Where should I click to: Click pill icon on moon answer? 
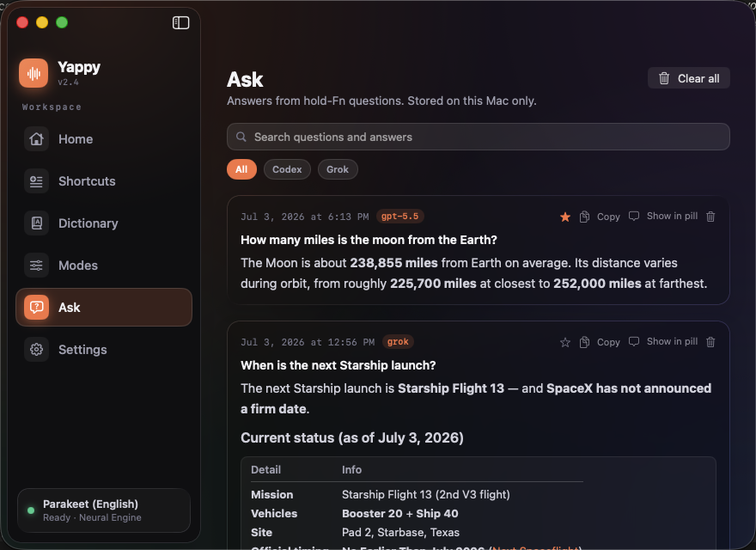point(634,217)
